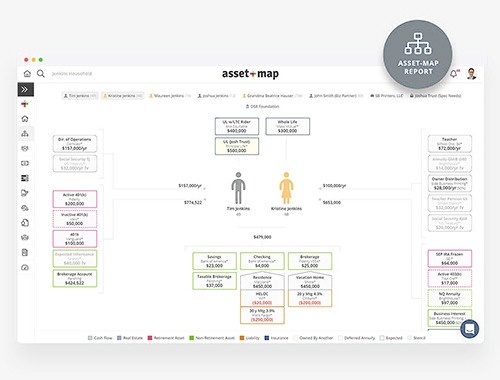Open the sidebar house icon
Screen dimensions: 500x380
(25, 119)
